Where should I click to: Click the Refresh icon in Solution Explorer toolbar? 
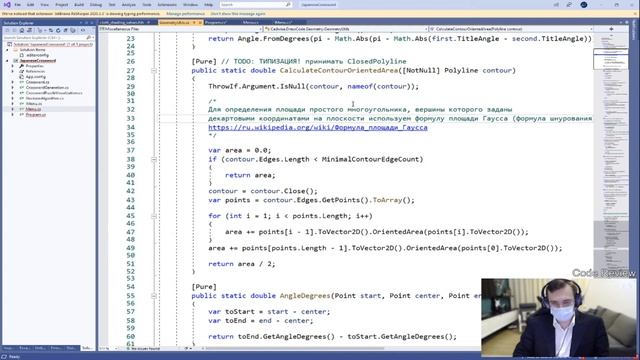(x=58, y=31)
